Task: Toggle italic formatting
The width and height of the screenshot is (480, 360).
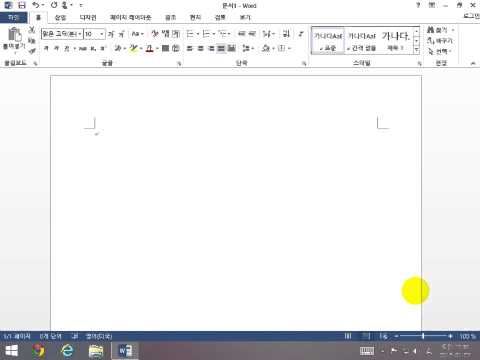Action: tap(56, 48)
